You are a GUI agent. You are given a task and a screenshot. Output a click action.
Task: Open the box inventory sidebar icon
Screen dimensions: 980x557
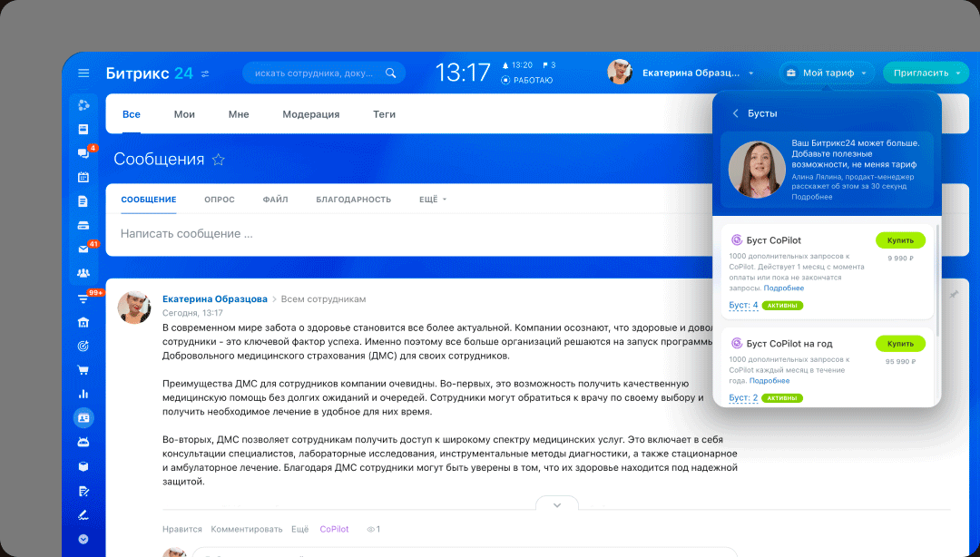(x=83, y=466)
